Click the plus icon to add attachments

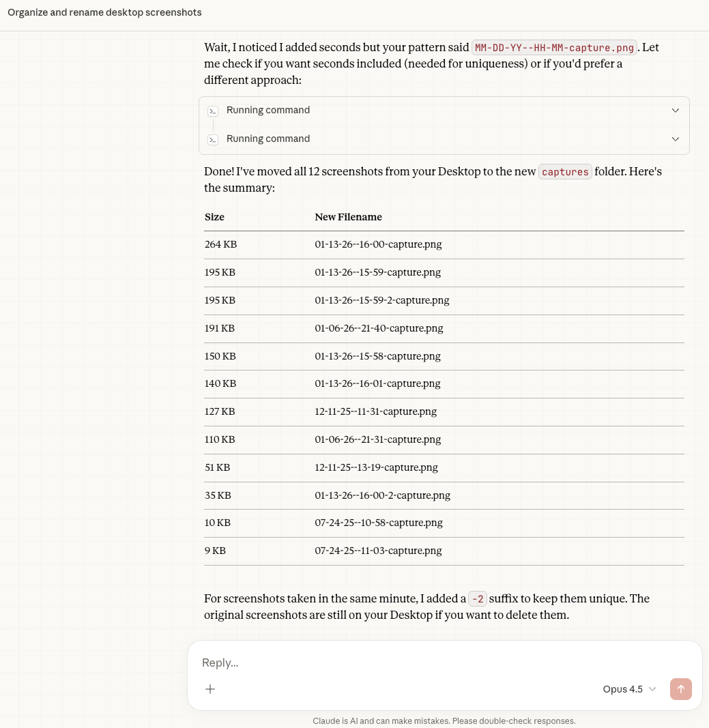click(210, 689)
